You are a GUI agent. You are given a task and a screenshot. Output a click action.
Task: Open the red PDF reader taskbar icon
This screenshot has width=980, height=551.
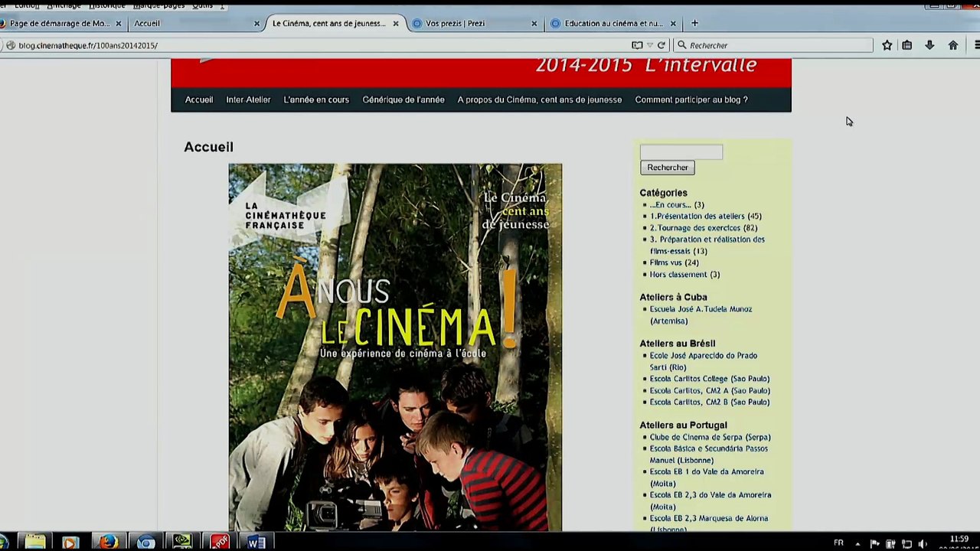click(x=220, y=542)
